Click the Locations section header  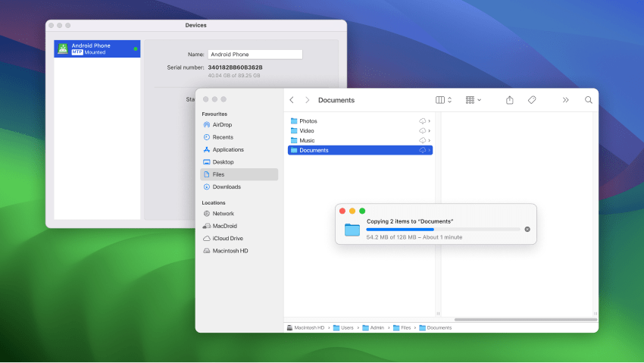coord(214,202)
